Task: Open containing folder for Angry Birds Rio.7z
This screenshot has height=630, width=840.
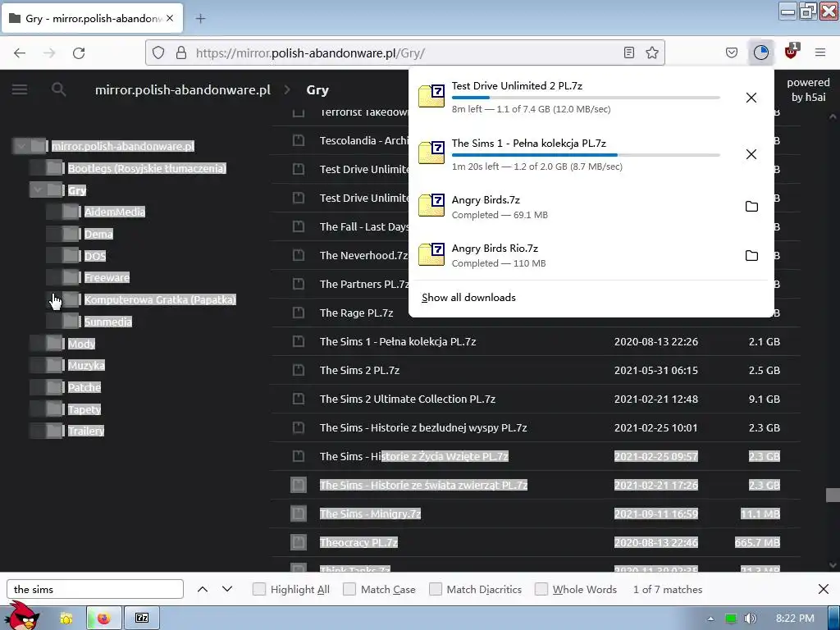Action: point(751,256)
